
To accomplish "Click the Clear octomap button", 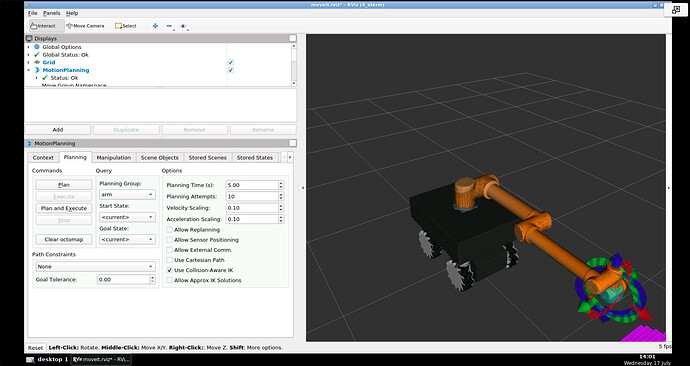I will [x=64, y=239].
